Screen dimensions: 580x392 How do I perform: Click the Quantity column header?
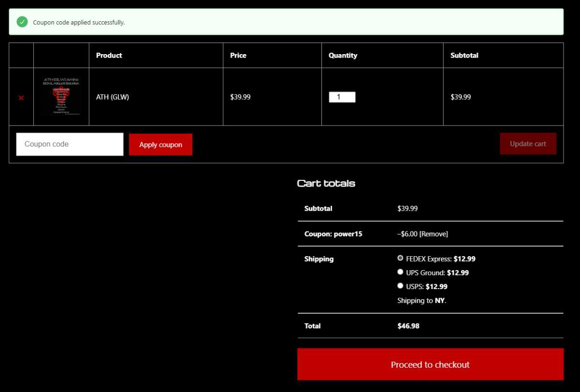(x=343, y=56)
